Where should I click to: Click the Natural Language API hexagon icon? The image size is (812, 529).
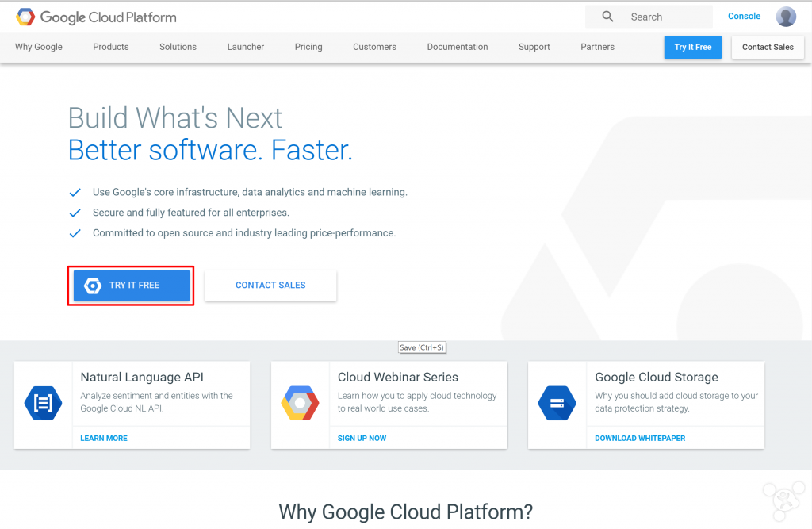(43, 403)
